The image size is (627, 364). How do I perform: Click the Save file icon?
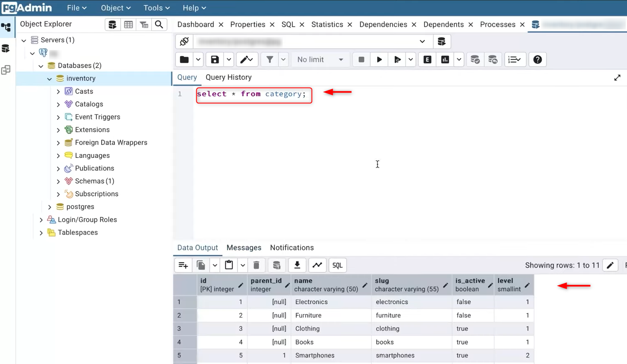(215, 59)
